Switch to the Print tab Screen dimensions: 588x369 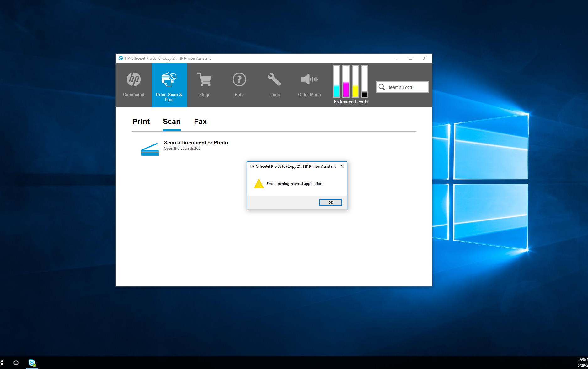click(141, 122)
